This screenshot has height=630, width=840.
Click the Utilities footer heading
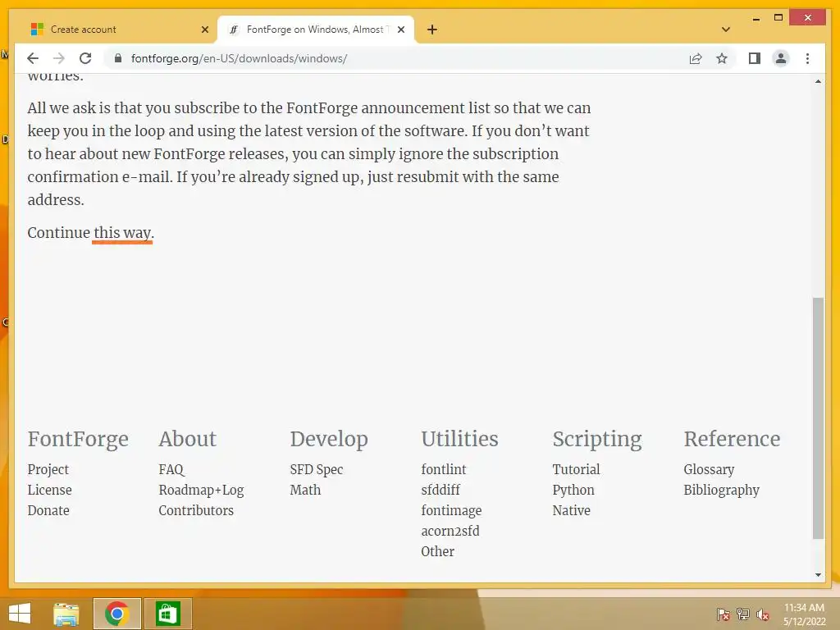click(459, 439)
